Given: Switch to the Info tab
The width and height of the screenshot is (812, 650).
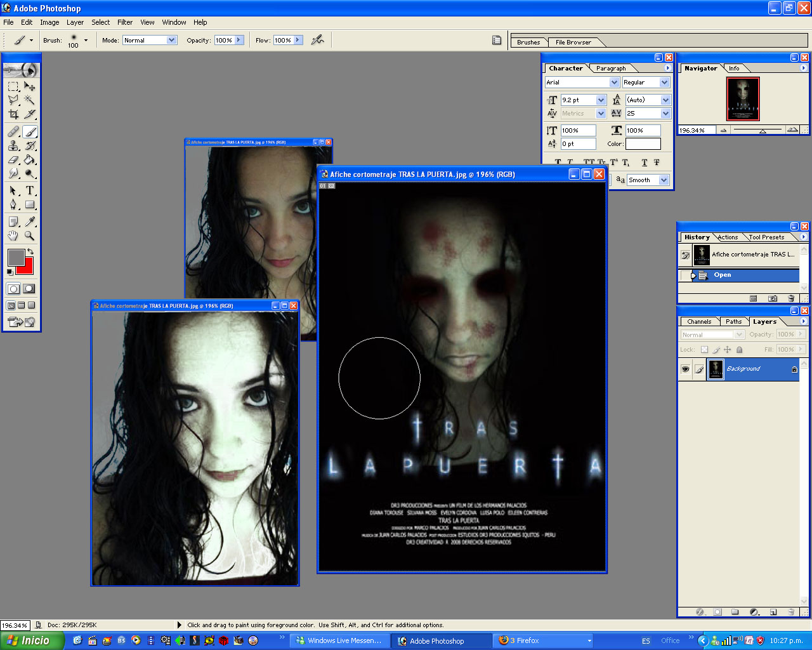Looking at the screenshot, I should point(734,68).
